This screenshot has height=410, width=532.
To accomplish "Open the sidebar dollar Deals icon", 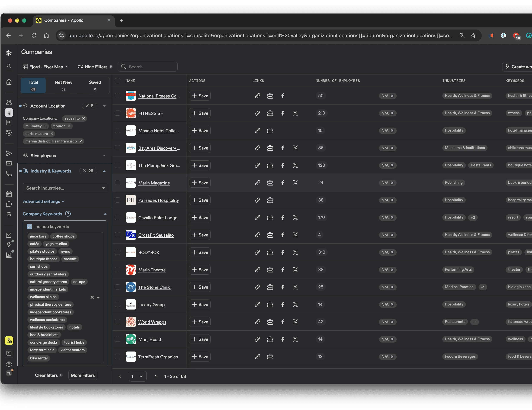I will (9, 214).
